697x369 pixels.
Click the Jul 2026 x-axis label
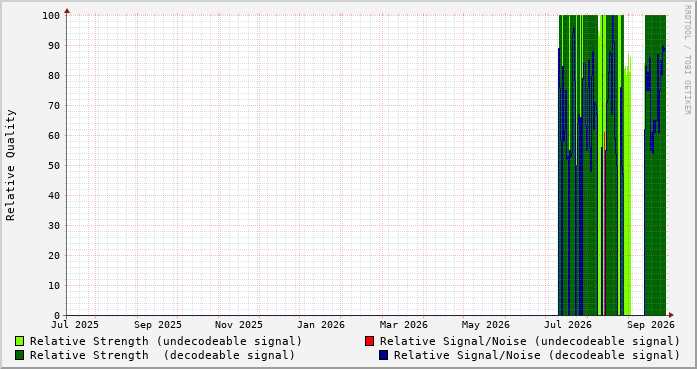coord(568,325)
